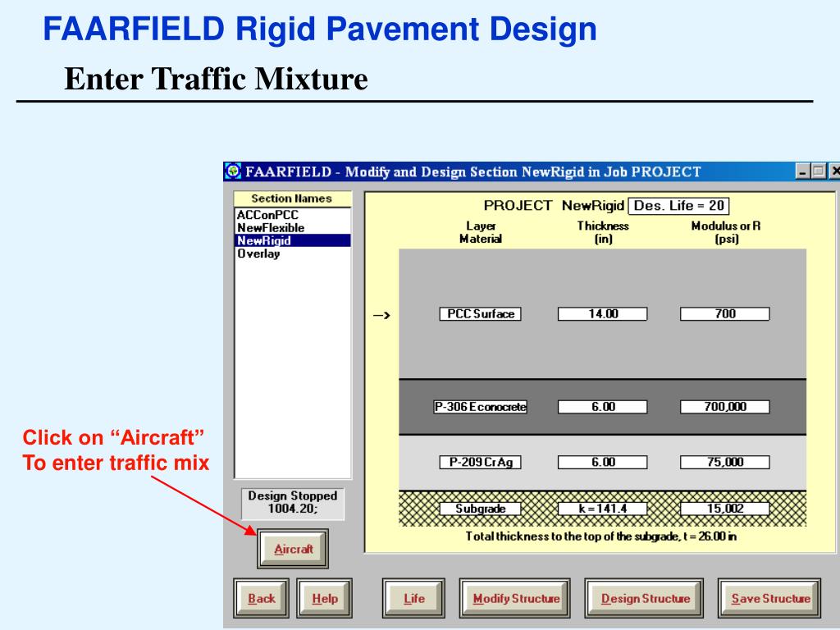The image size is (840, 630).
Task: Click the P-209 CrAg thickness field
Action: pyautogui.click(x=603, y=462)
